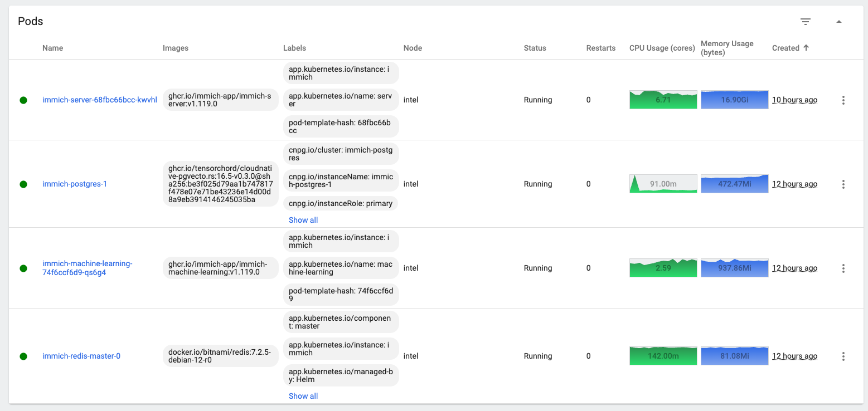Click the 16.90Gi memory usage sparkline
This screenshot has width=868, height=411.
[735, 100]
